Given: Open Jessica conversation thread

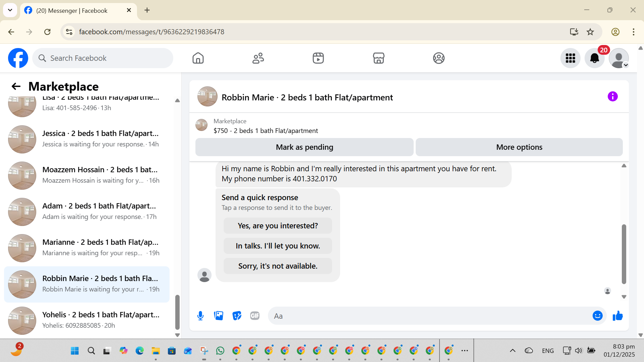Looking at the screenshot, I should [x=87, y=139].
